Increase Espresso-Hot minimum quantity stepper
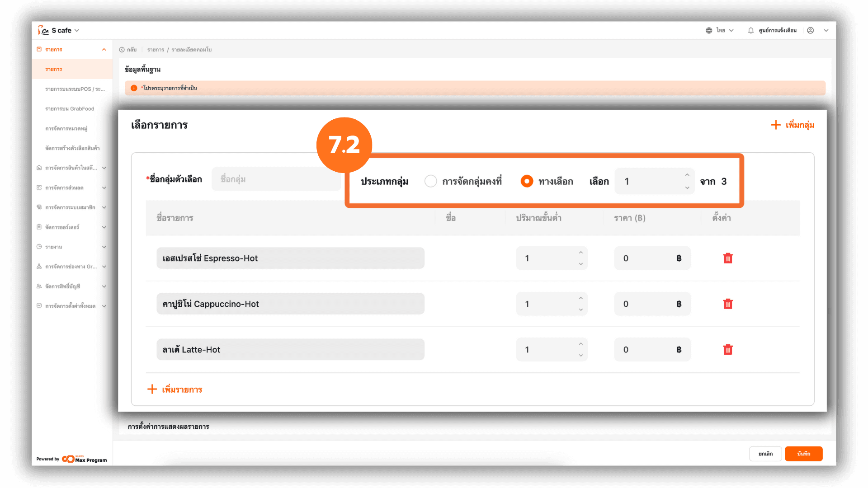The height and width of the screenshot is (488, 868). pos(581,253)
